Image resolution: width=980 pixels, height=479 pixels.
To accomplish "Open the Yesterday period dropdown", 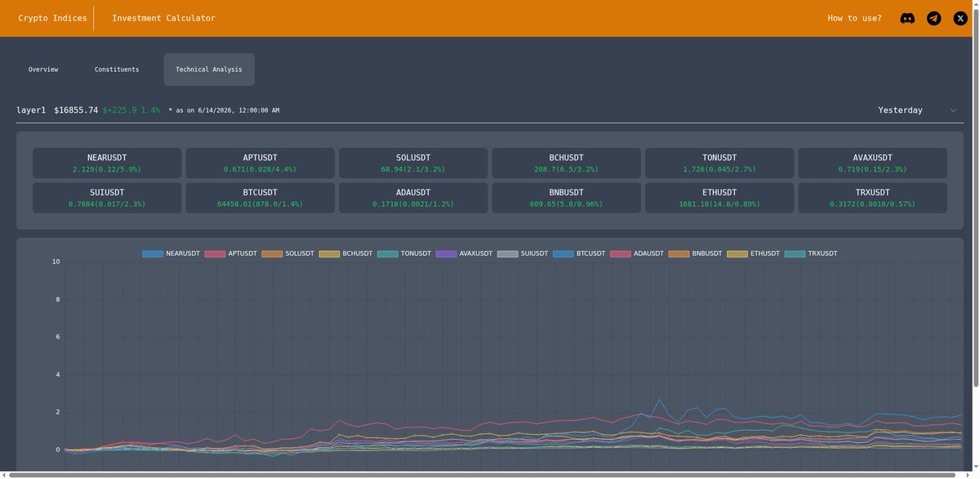I will coord(917,110).
